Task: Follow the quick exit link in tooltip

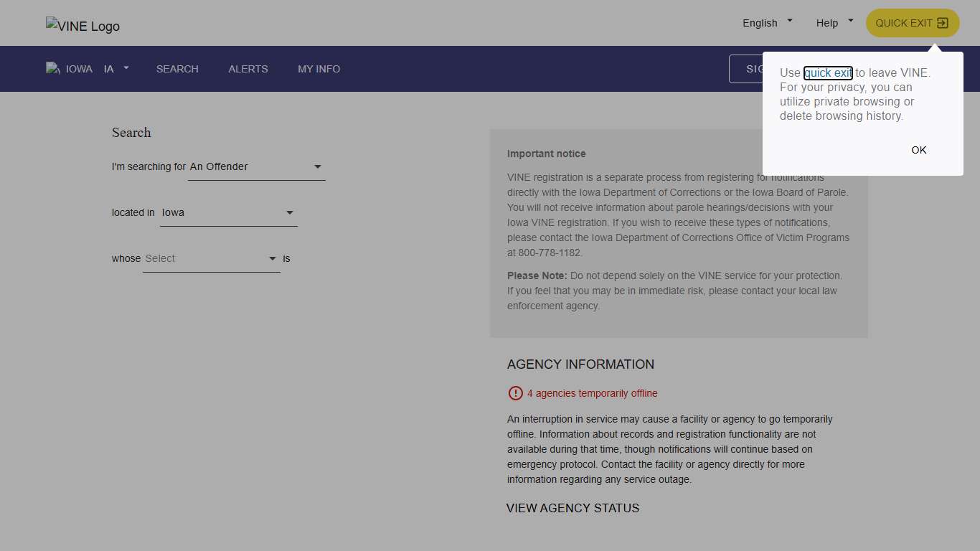Action: 828,72
